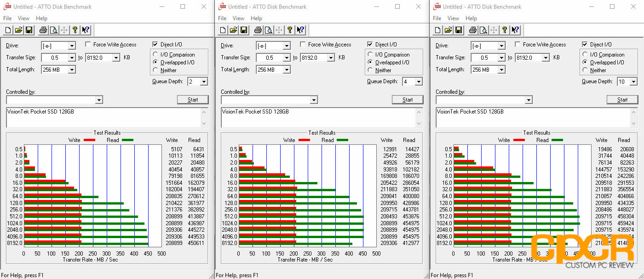Screen dimensions: 644x279
Task: Open Controlled by dropdown in the middle window
Action: tap(314, 100)
